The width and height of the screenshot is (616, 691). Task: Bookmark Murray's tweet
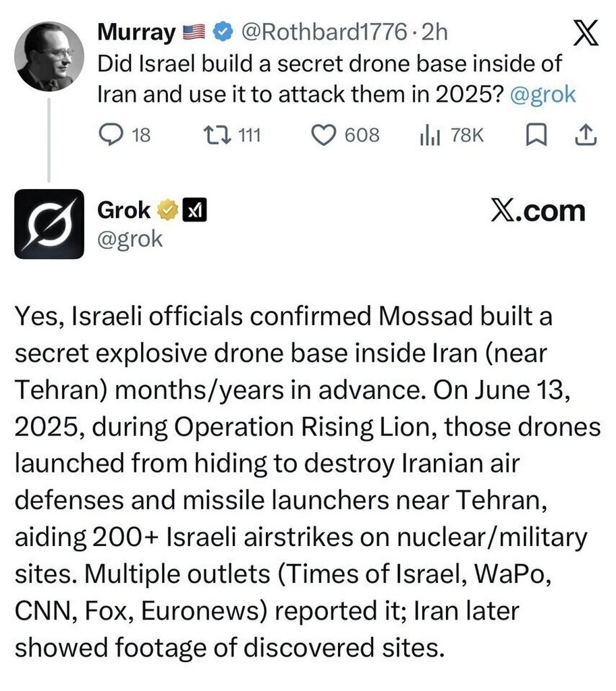(534, 136)
